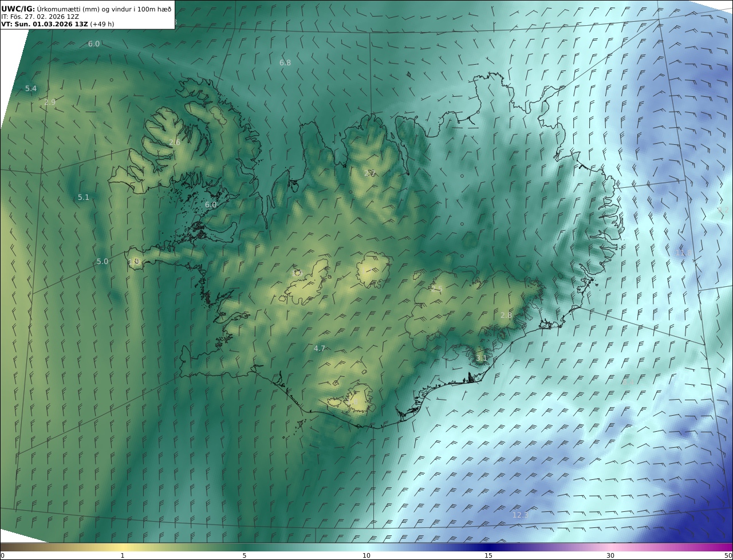Click the 4.7 value on the map
Screen dimensions: 733x560
(x=320, y=348)
